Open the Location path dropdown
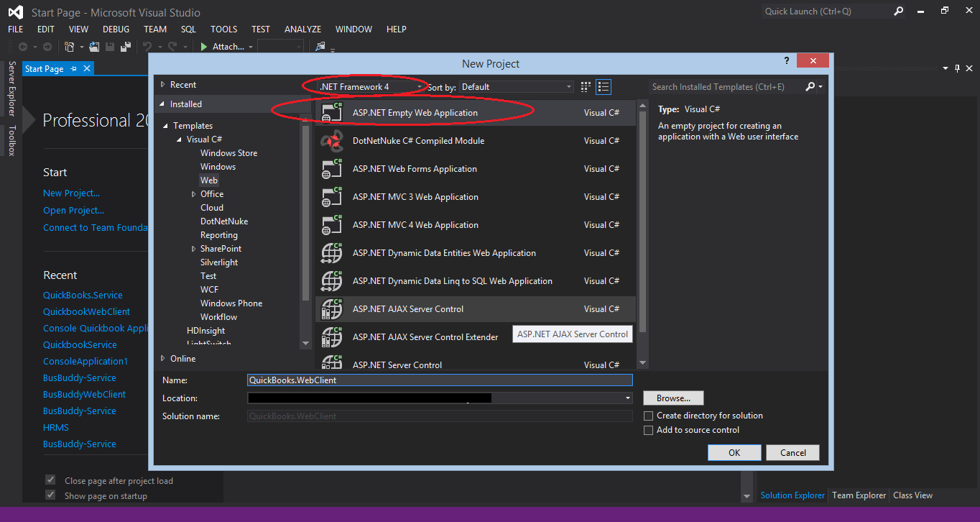This screenshot has width=980, height=522. [628, 398]
